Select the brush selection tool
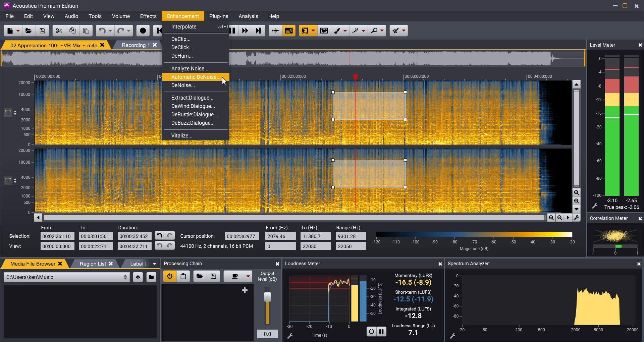Screen dimensions: 644x342 pos(337,31)
